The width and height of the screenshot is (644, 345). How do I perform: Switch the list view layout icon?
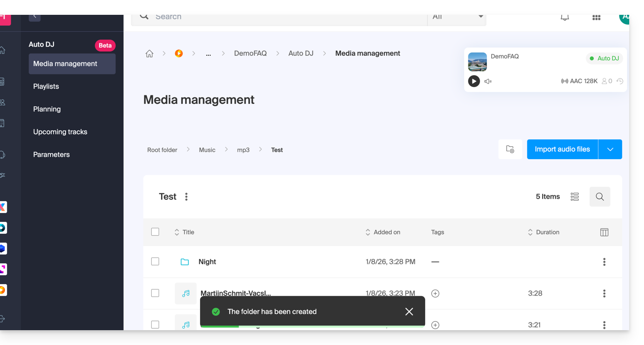click(574, 197)
